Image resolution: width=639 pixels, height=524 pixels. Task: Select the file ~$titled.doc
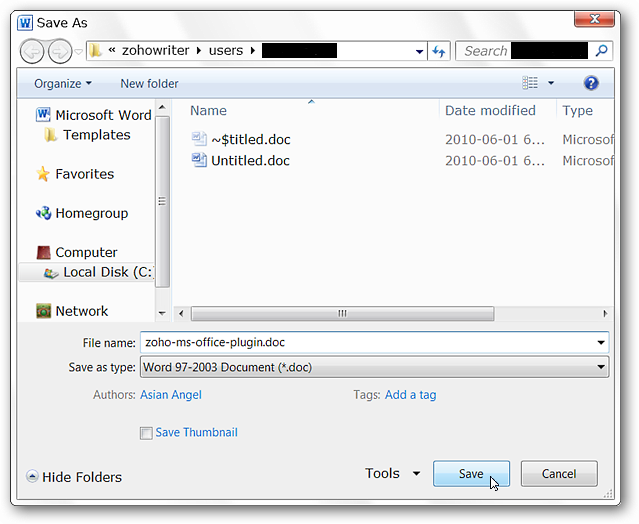pos(251,140)
